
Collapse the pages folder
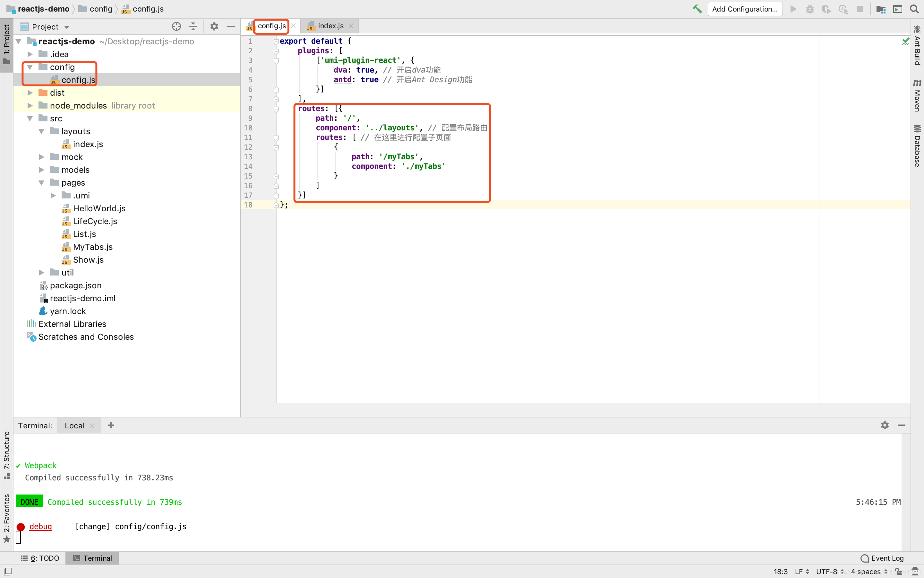coord(41,183)
